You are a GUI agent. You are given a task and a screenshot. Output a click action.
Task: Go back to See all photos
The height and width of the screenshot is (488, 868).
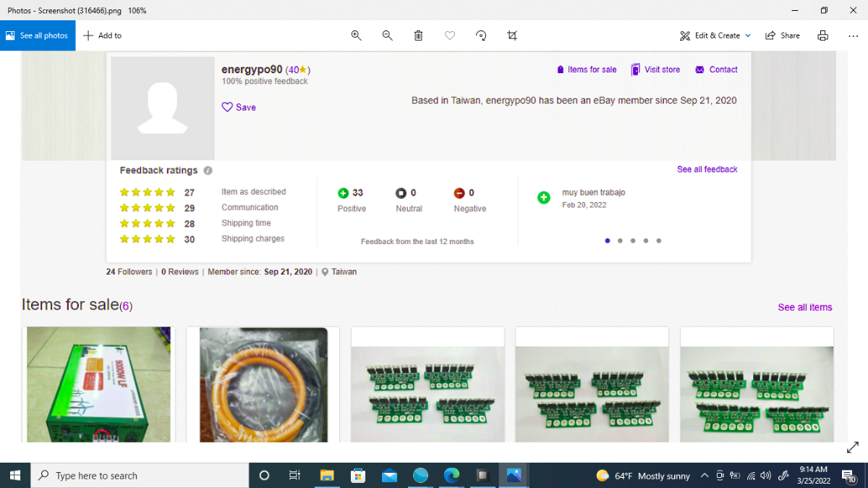tap(38, 35)
